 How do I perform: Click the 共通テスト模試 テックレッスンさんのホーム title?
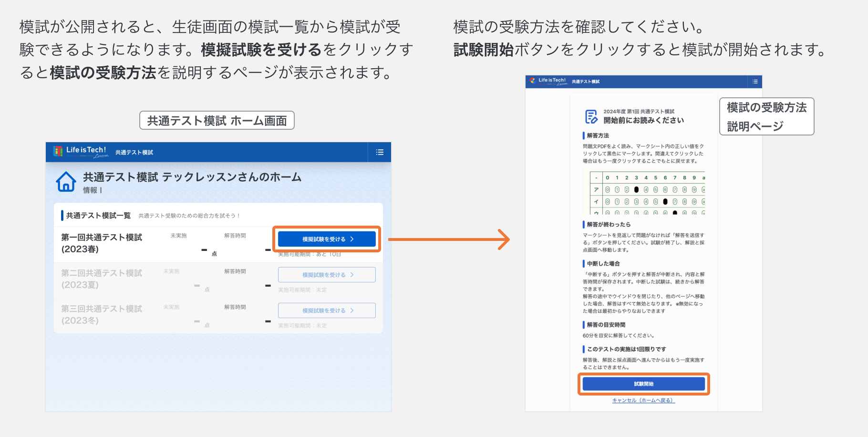tap(192, 177)
